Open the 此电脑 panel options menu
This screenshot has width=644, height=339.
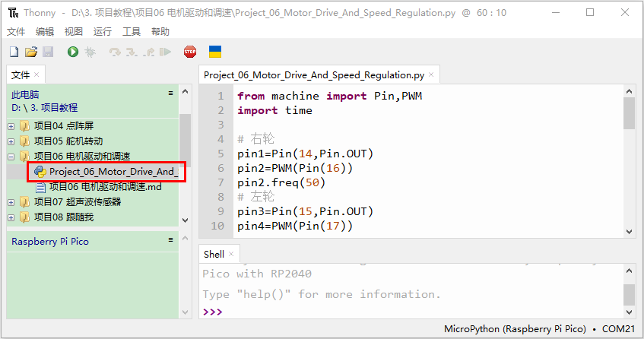tap(170, 93)
